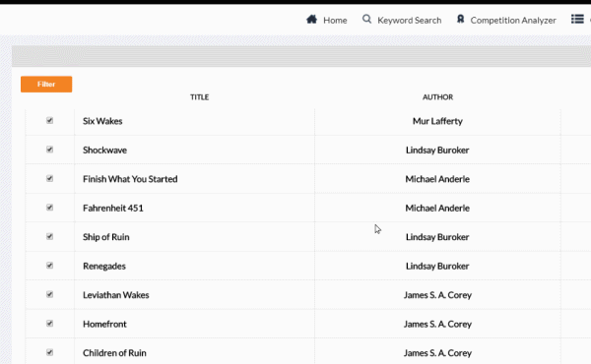
Task: Deselect the Ship of Ruin checkbox
Action: [x=50, y=236]
